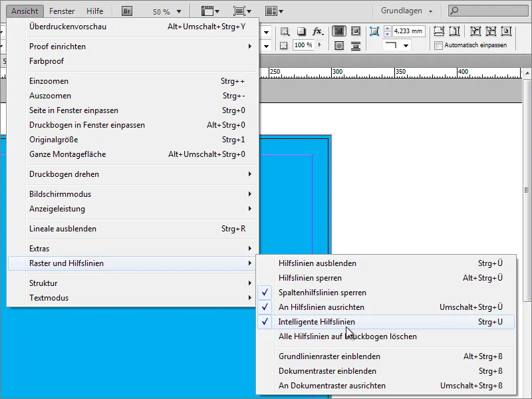Open the opacity 100 % slider arrow
The height and width of the screenshot is (399, 532).
319,45
